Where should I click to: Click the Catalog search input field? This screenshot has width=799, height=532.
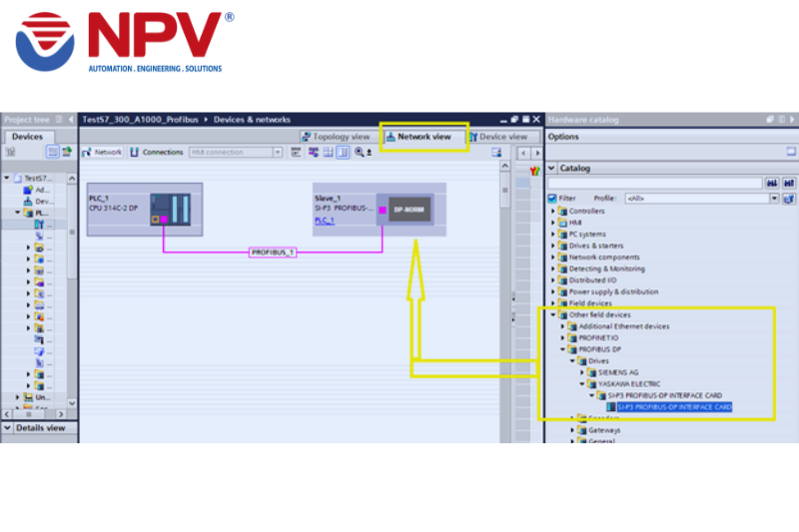pyautogui.click(x=654, y=184)
